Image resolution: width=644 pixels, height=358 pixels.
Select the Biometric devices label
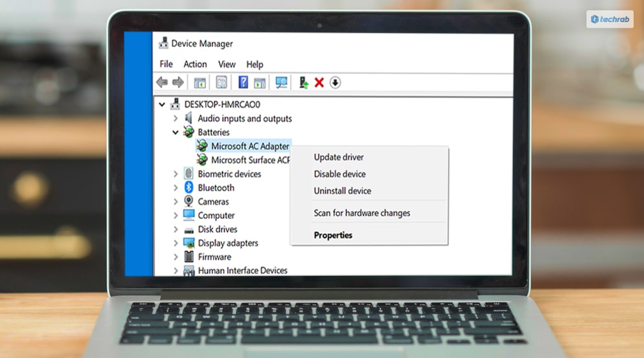coord(229,174)
